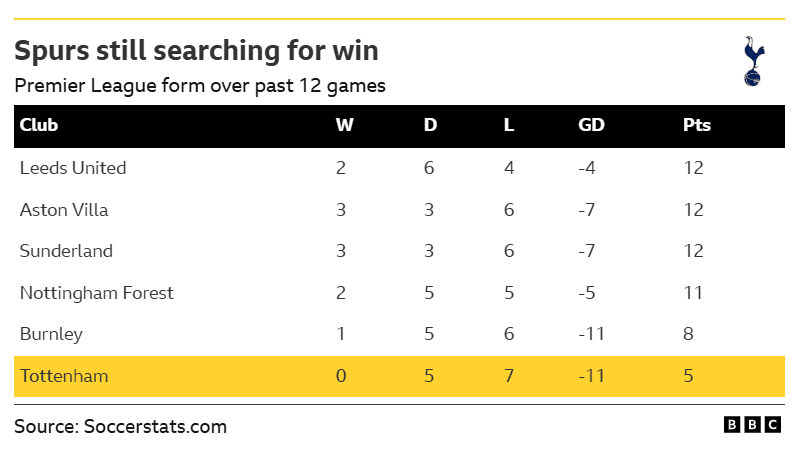The height and width of the screenshot is (459, 794).
Task: Select the Leeds United row label
Action: coord(73,168)
